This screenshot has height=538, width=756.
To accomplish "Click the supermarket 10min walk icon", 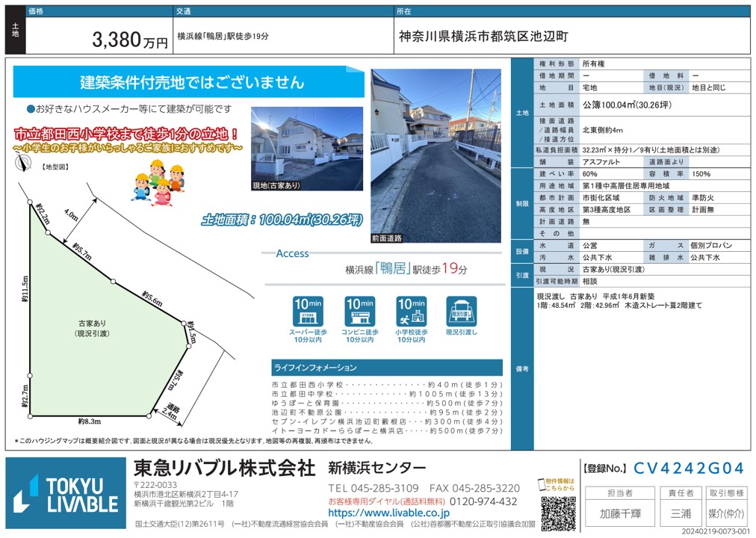I will click(309, 312).
